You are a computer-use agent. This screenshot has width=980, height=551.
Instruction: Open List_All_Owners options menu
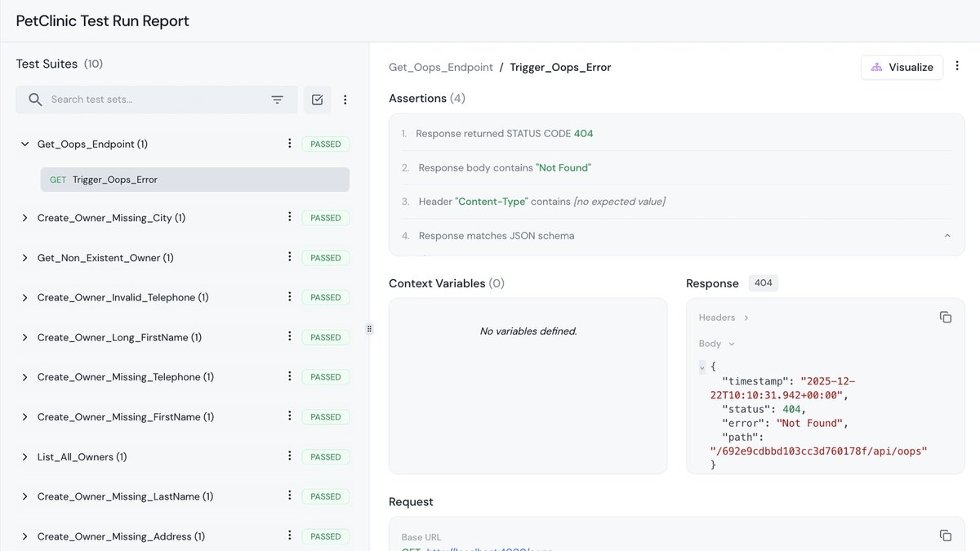pyautogui.click(x=289, y=456)
